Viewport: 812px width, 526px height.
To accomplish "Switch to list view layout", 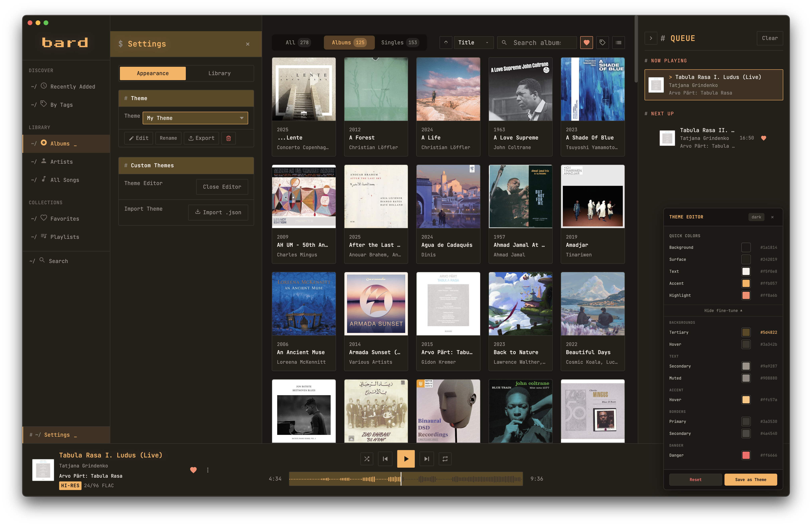I will (x=619, y=42).
